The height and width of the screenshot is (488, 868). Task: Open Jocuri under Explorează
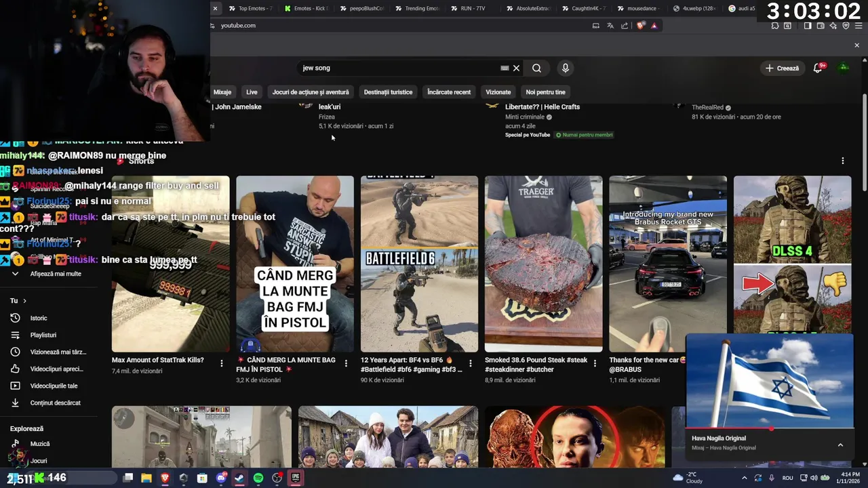39,461
